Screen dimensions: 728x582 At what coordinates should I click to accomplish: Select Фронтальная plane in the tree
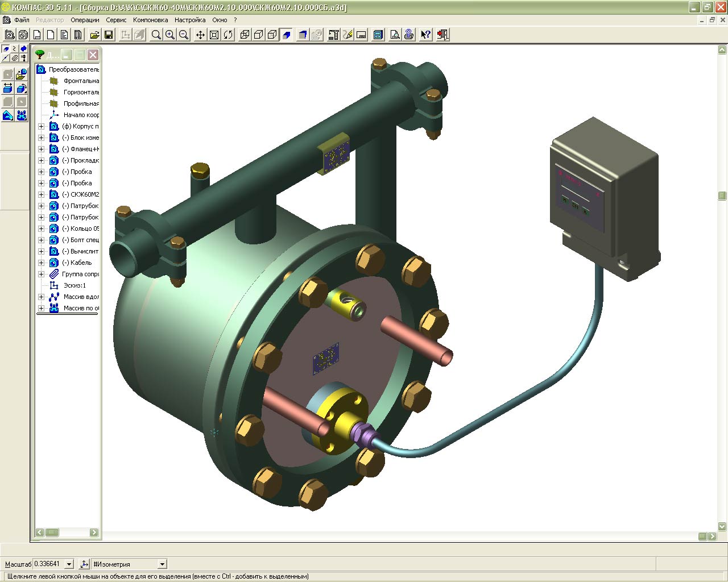pyautogui.click(x=81, y=81)
